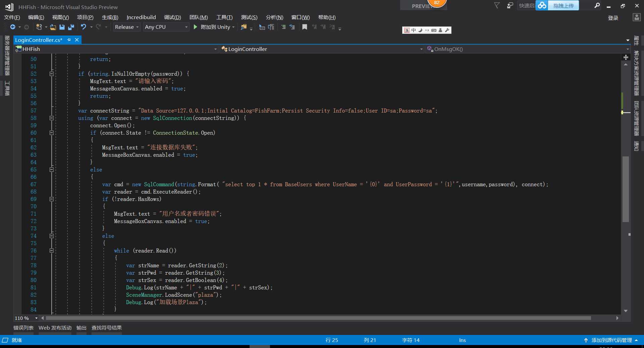Open the 查找符号结果 panel tab
This screenshot has height=348, width=644.
pyautogui.click(x=107, y=328)
